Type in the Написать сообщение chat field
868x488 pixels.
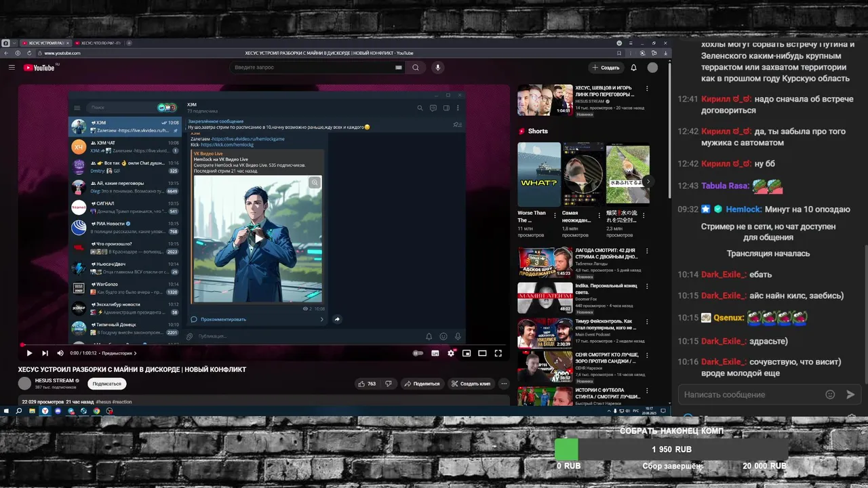[749, 394]
